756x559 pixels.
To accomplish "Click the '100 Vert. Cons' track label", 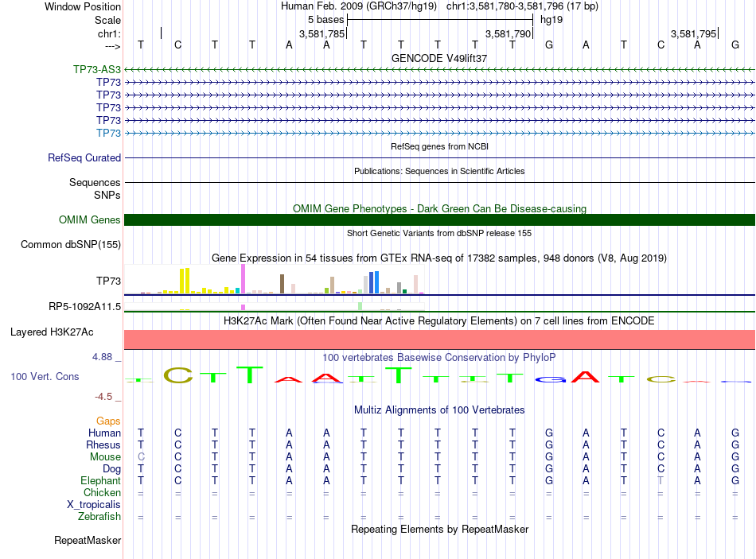I will pos(45,376).
